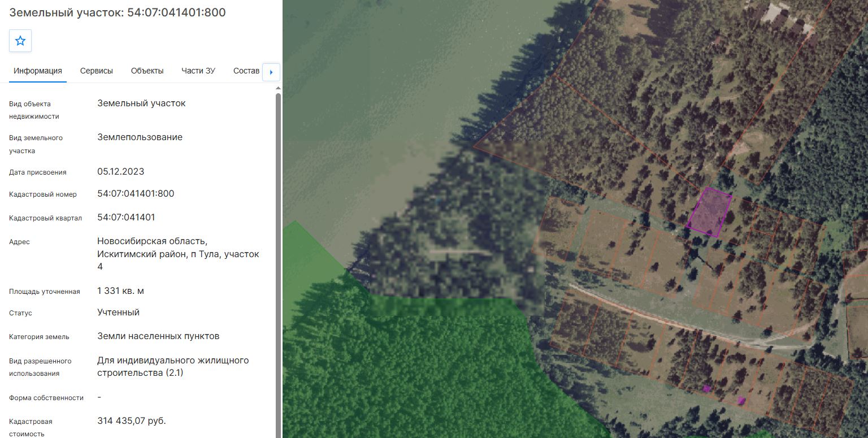This screenshot has width=868, height=438.
Task: Click the Категория земель field label
Action: [39, 337]
